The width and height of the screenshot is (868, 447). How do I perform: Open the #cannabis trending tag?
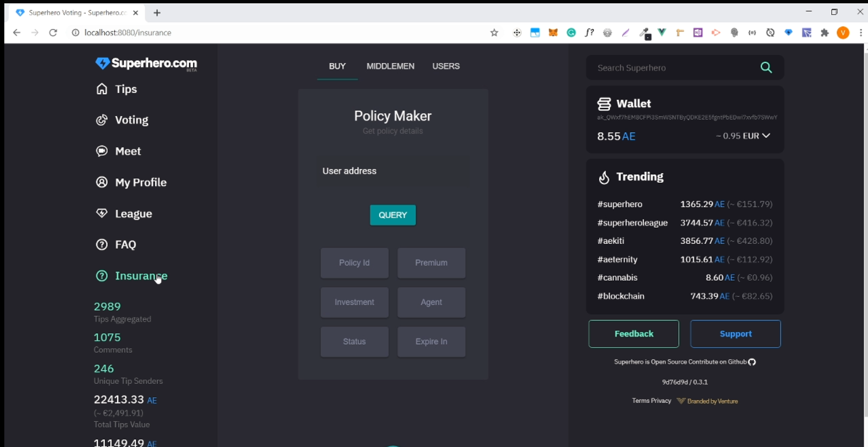tap(617, 278)
